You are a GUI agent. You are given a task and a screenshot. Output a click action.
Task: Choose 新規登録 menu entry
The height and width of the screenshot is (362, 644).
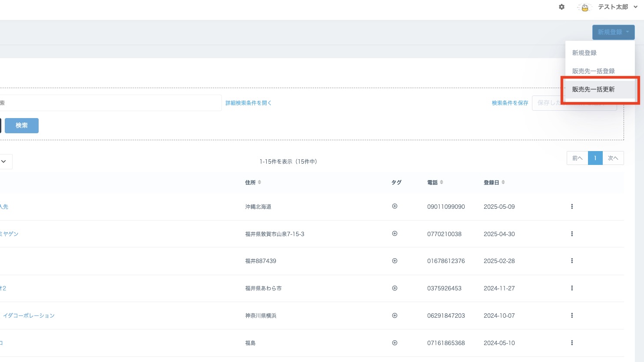(x=584, y=53)
